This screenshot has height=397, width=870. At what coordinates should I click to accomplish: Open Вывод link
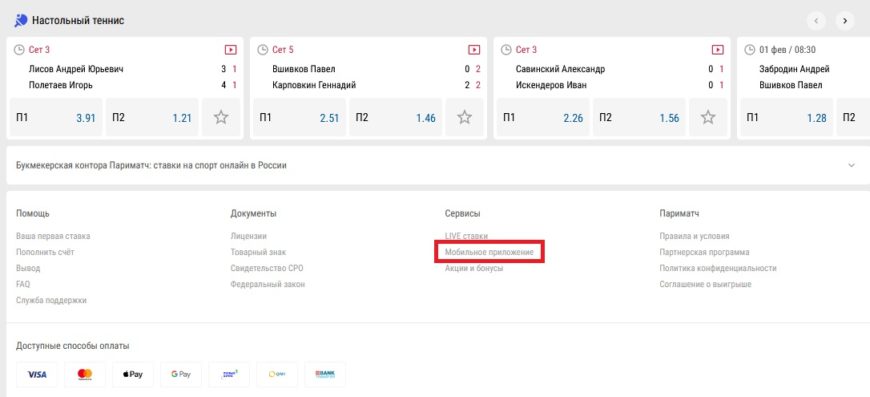[x=28, y=268]
